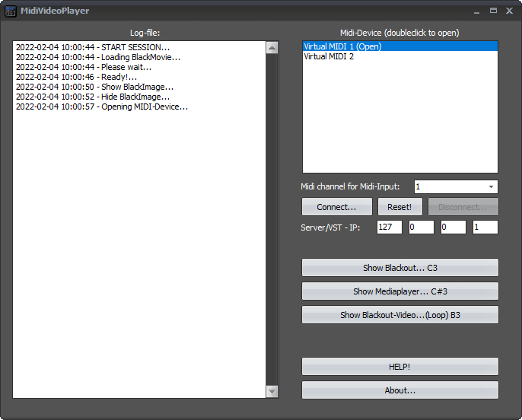Viewport: 522px width, 420px height.
Task: Click the log scrollbar up arrow
Action: click(272, 48)
